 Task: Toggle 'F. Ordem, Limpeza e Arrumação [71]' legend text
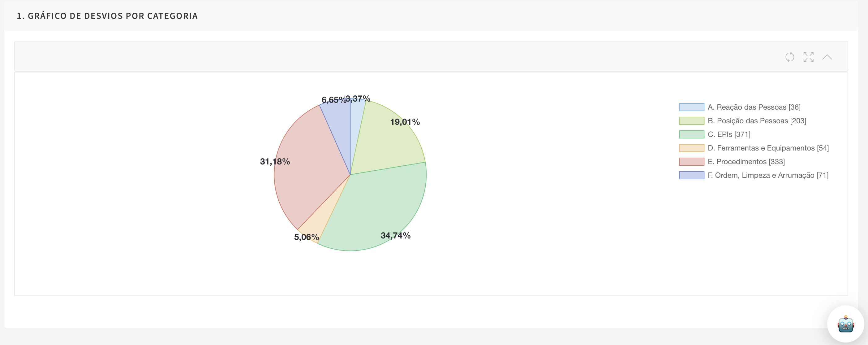767,175
